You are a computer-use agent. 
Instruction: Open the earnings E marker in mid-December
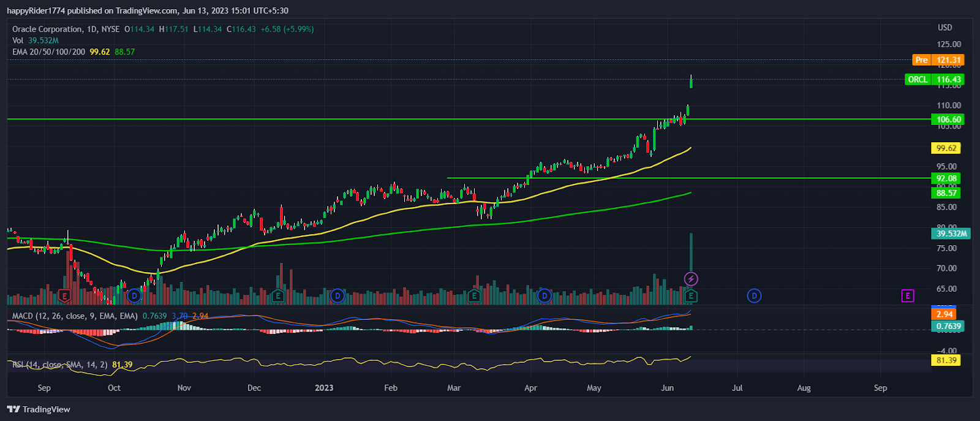tap(278, 296)
